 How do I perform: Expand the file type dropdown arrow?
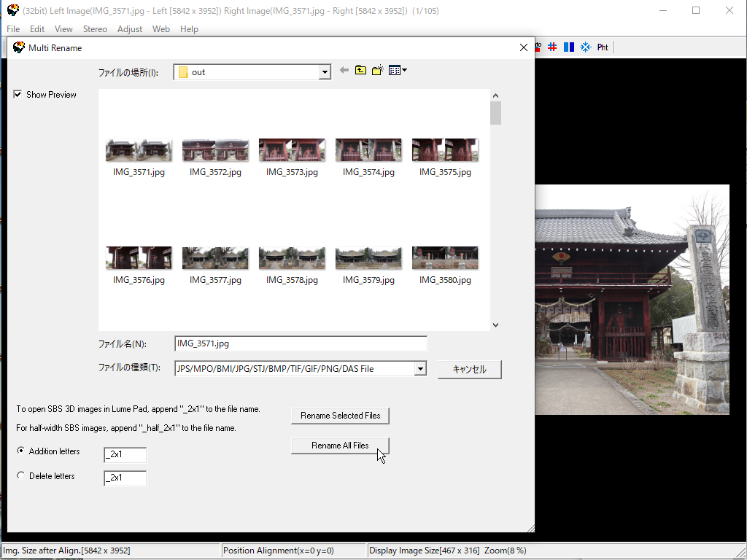tap(420, 368)
